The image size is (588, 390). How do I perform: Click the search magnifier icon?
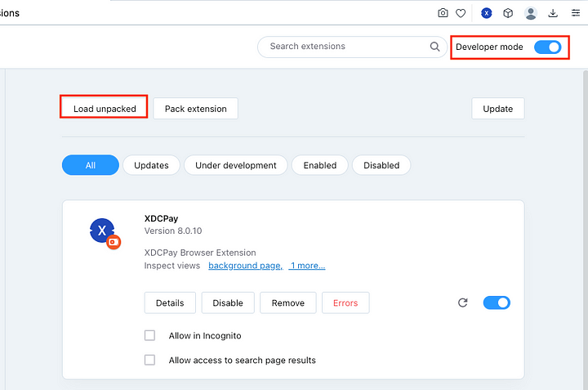(x=435, y=47)
